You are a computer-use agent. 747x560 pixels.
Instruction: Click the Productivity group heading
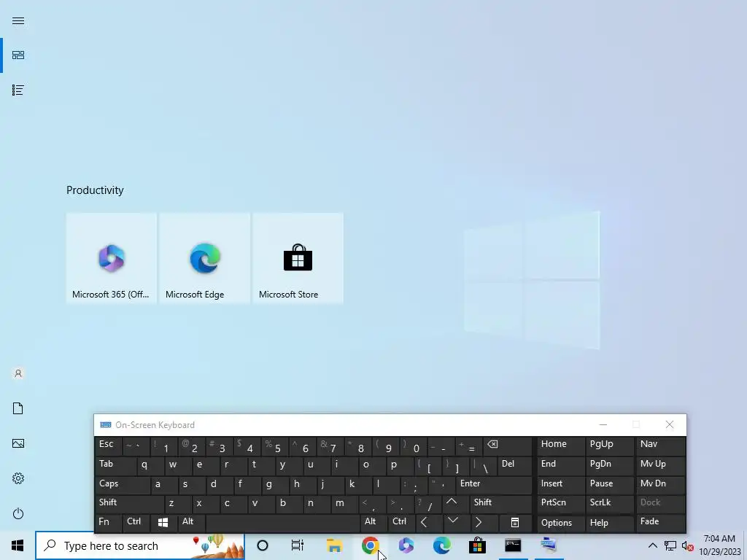click(95, 190)
